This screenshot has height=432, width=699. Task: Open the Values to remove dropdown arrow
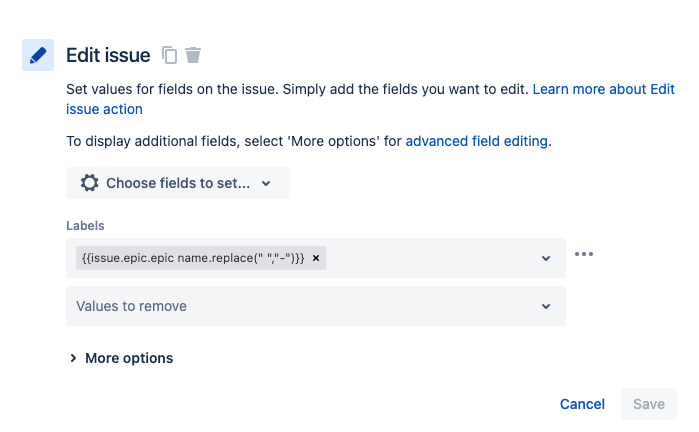click(x=546, y=306)
